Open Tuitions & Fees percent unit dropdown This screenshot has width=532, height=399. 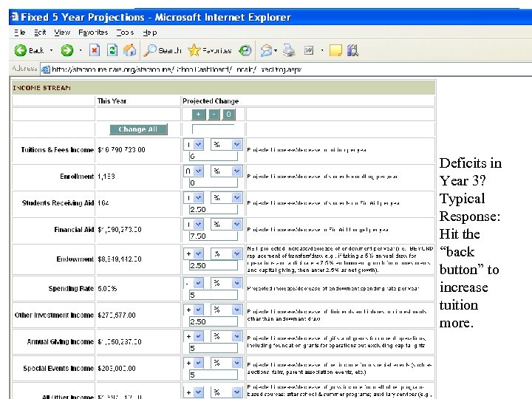click(x=226, y=145)
